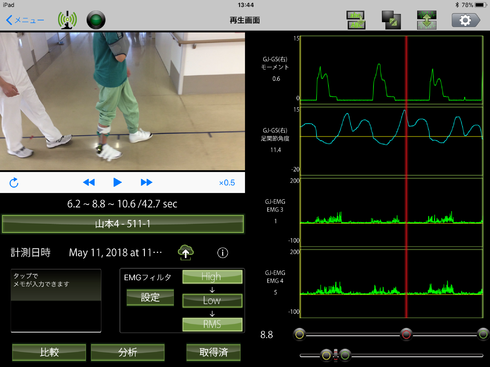Toggle the RMS EMG filter
The image size is (490, 367).
tap(212, 324)
